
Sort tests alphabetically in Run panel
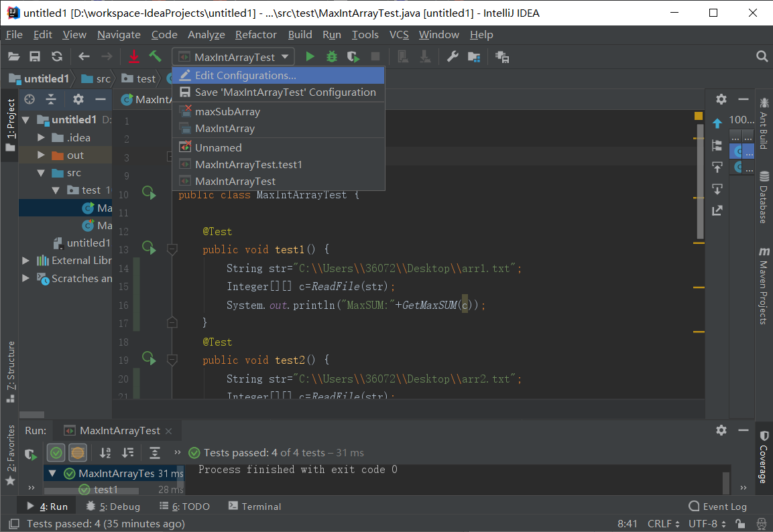105,453
